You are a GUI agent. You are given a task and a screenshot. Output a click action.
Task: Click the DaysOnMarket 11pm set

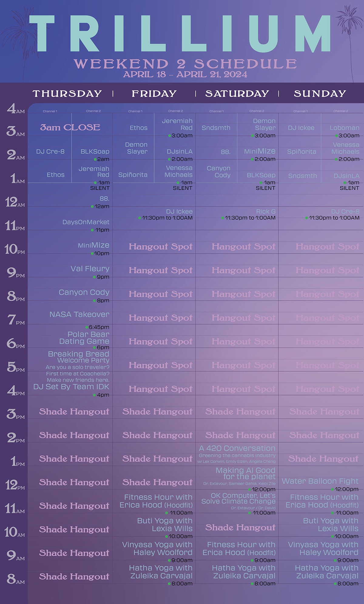[86, 222]
